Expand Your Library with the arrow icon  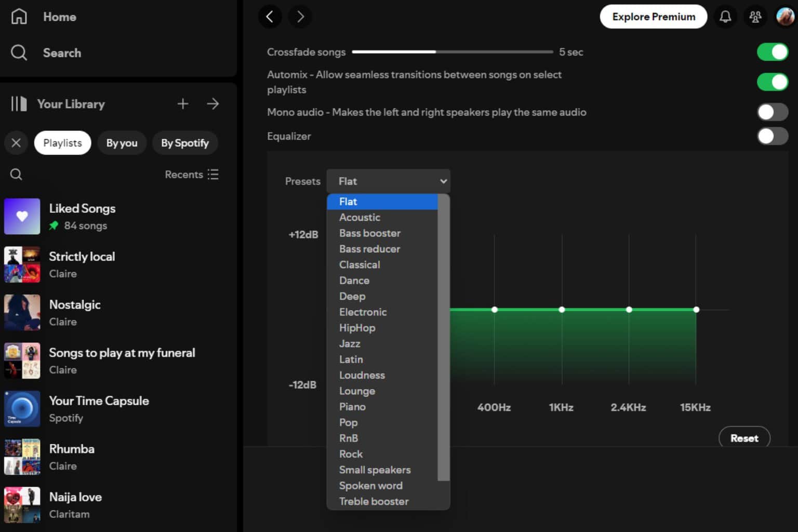click(x=213, y=104)
